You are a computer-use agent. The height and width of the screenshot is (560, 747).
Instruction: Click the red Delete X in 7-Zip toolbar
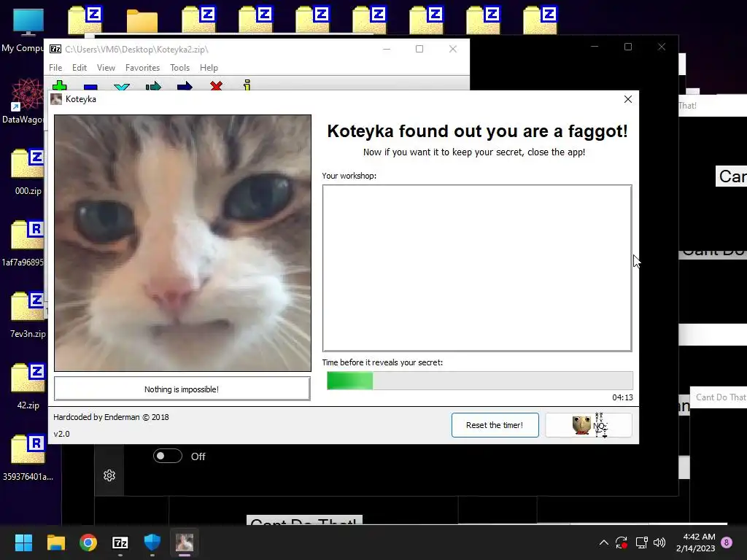point(216,86)
